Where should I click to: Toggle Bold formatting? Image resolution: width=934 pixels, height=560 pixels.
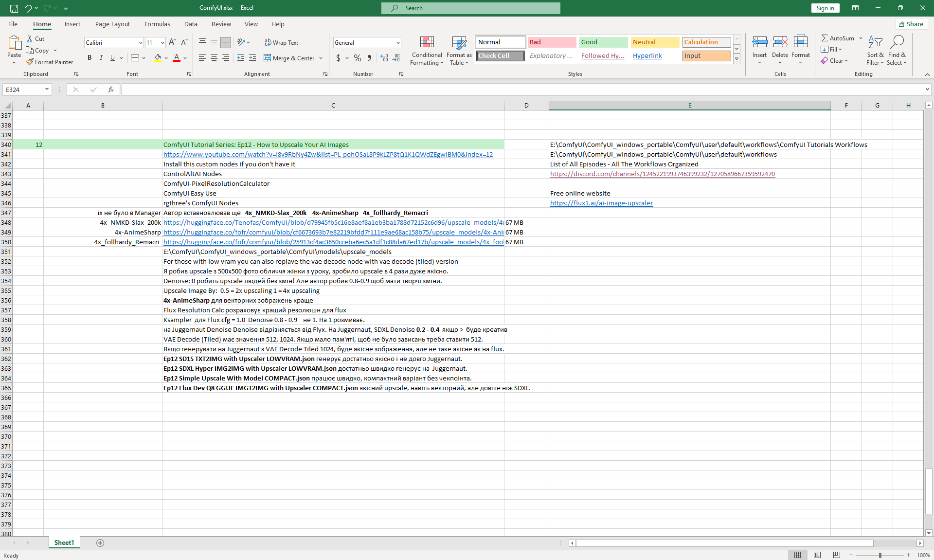(90, 58)
